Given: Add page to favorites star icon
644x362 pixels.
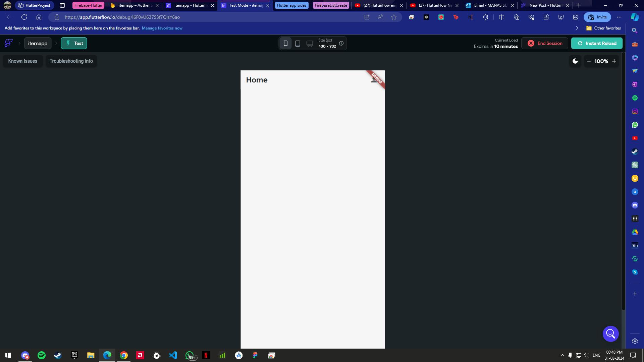Looking at the screenshot, I should coord(394,17).
